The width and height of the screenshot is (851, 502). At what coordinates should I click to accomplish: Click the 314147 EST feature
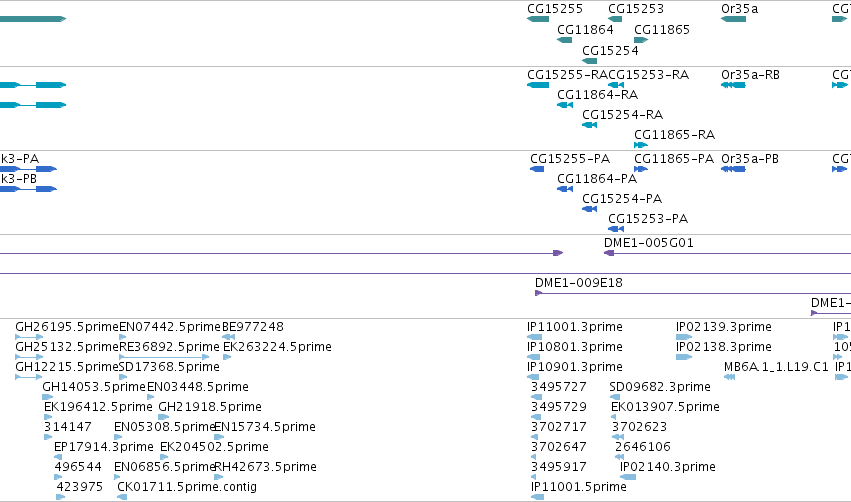pos(48,437)
